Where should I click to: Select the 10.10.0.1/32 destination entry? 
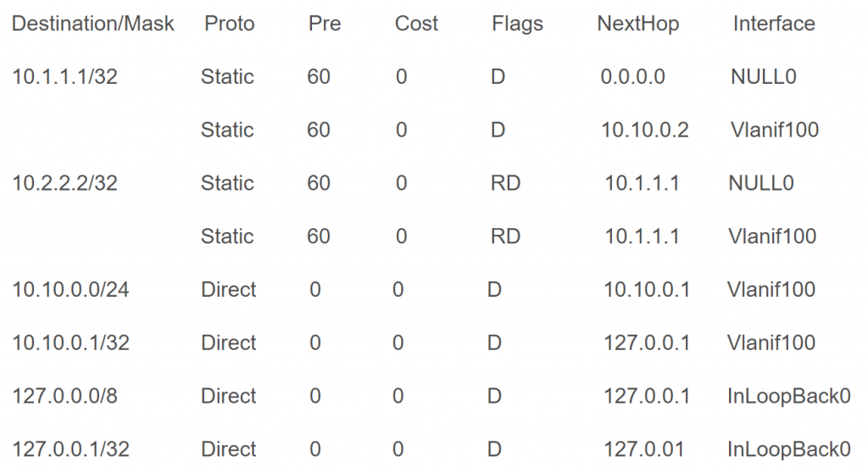click(70, 343)
